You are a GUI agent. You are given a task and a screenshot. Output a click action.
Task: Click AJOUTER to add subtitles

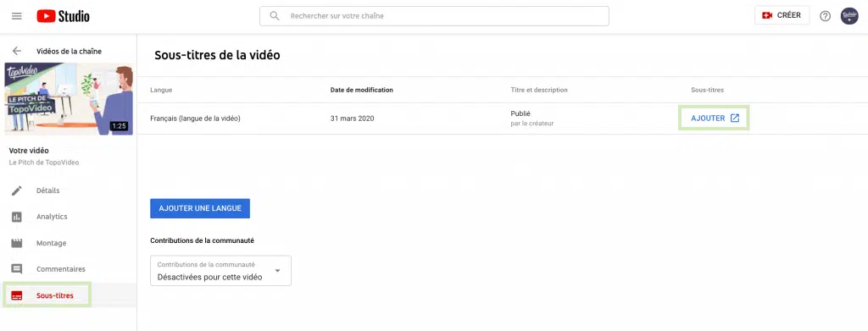(x=708, y=119)
